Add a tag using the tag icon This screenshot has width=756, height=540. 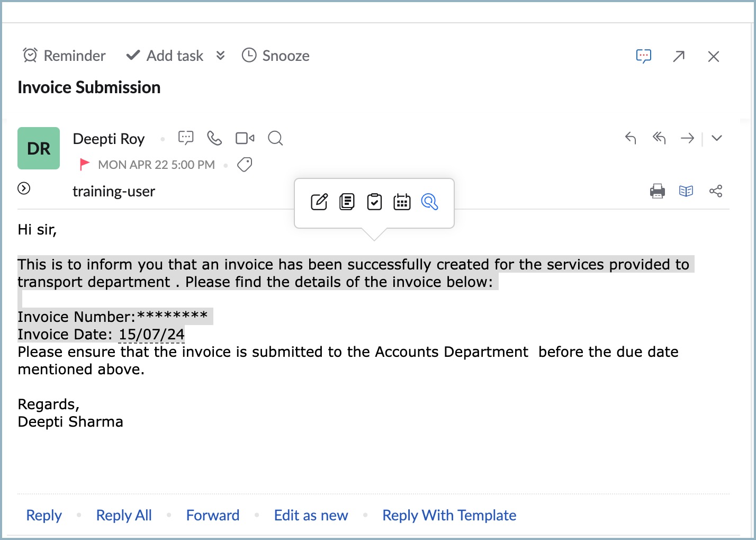[x=245, y=165]
